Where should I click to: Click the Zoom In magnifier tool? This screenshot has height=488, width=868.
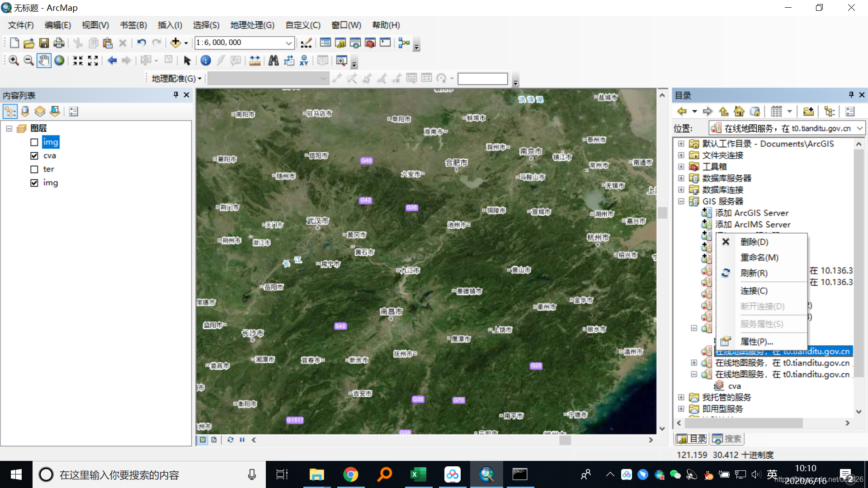pos(14,61)
